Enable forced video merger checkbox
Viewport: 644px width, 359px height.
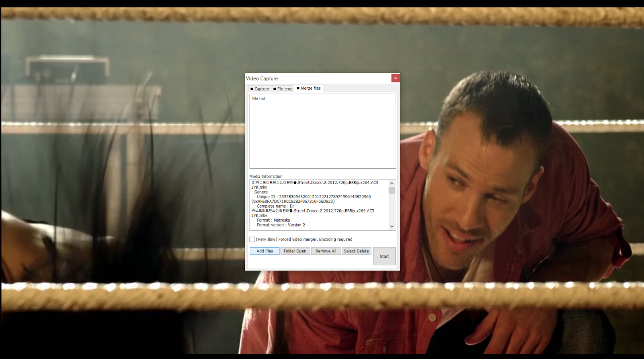(x=252, y=239)
